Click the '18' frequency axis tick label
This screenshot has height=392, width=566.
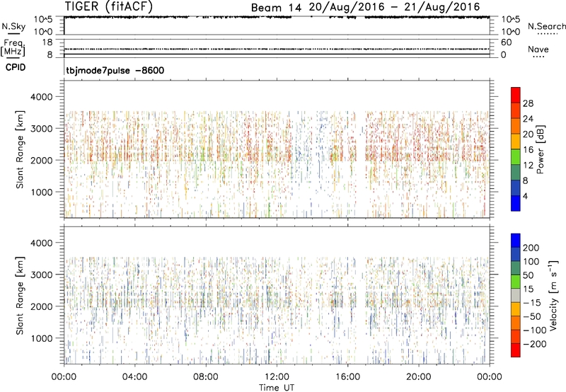[47, 42]
